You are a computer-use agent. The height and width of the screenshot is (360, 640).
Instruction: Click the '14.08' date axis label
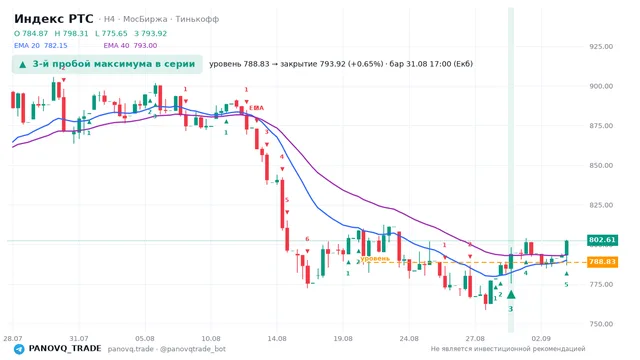[x=277, y=338]
